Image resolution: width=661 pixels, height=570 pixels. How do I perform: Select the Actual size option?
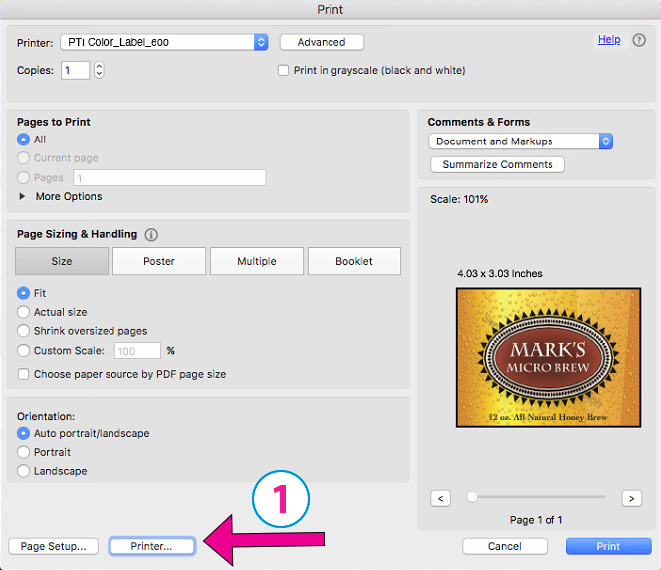coord(23,312)
